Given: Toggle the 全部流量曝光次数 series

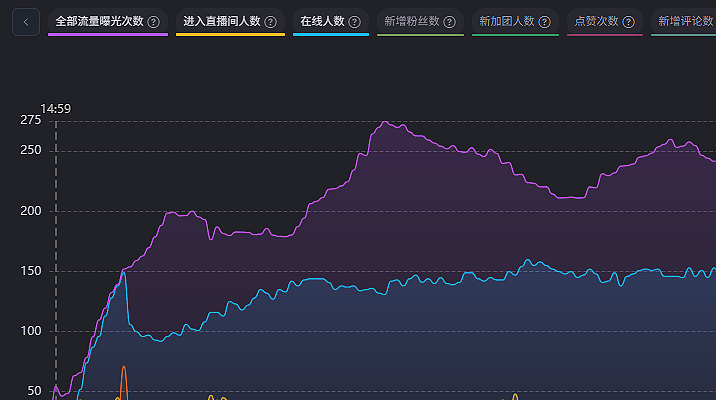Looking at the screenshot, I should pyautogui.click(x=100, y=21).
